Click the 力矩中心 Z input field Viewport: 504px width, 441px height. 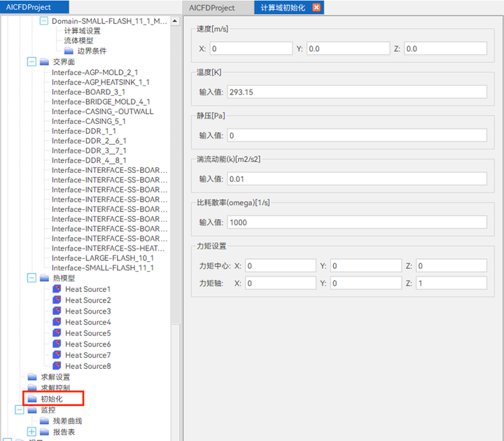[x=451, y=266]
